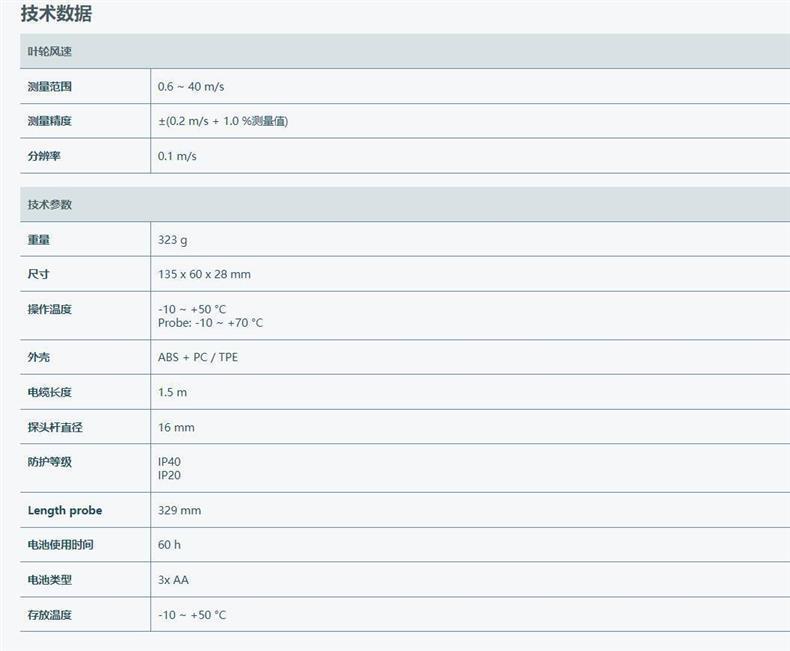The width and height of the screenshot is (790, 651).
Task: Select the 叶轮风速 section header
Action: 49,51
